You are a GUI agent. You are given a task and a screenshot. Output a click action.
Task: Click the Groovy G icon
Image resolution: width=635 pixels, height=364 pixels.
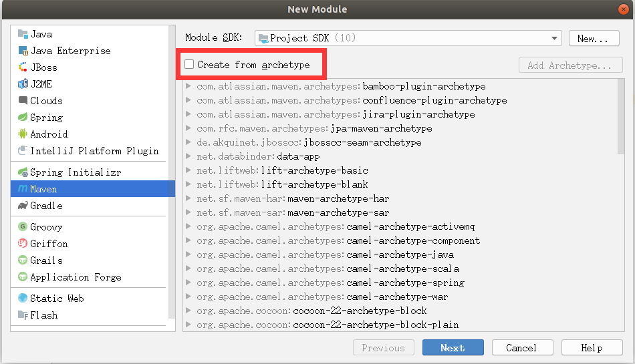pyautogui.click(x=23, y=226)
